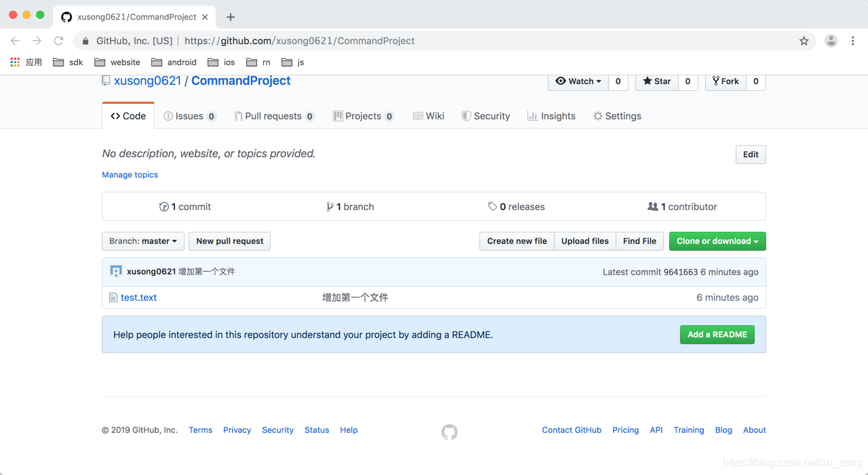Open latest commit hash 9641663
Screen dimensions: 868x475
point(681,272)
